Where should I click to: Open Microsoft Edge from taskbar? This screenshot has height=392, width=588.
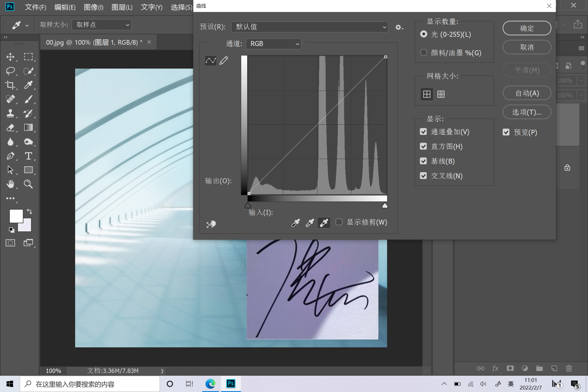(211, 384)
